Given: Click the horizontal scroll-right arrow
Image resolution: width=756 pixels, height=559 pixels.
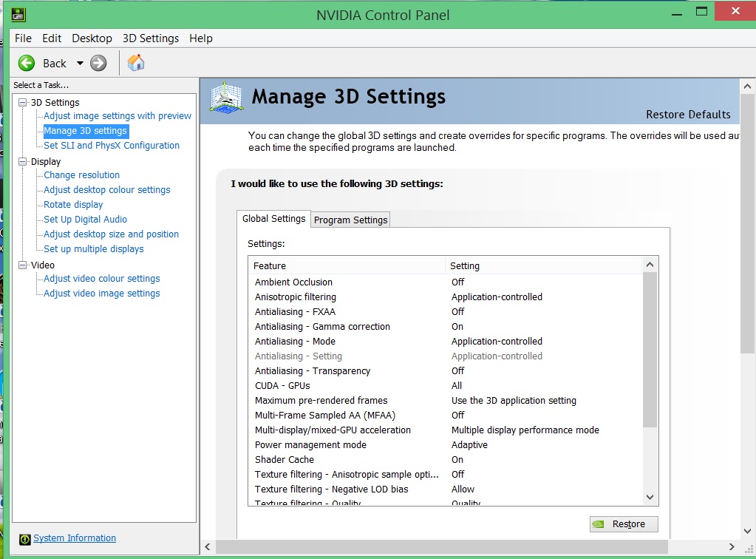Looking at the screenshot, I should (x=732, y=547).
